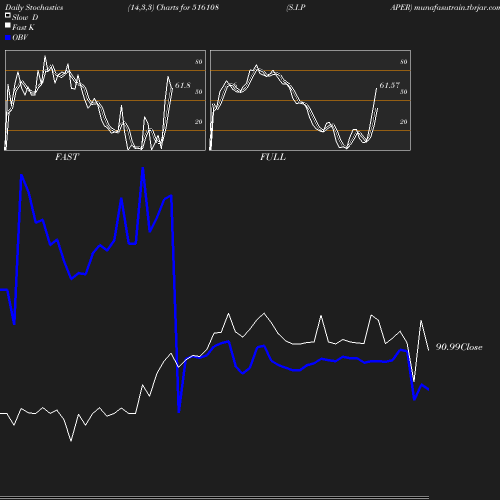Click the 'OBV' legend label
This screenshot has width=500, height=500.
[20, 37]
